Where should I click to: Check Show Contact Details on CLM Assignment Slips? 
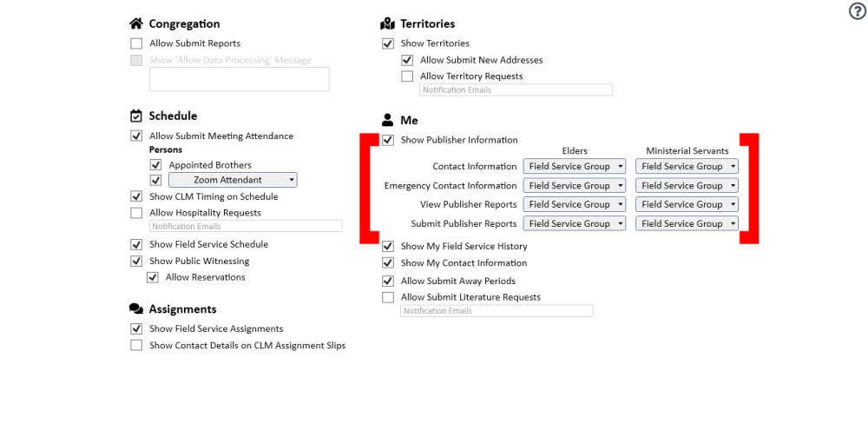coord(136,345)
